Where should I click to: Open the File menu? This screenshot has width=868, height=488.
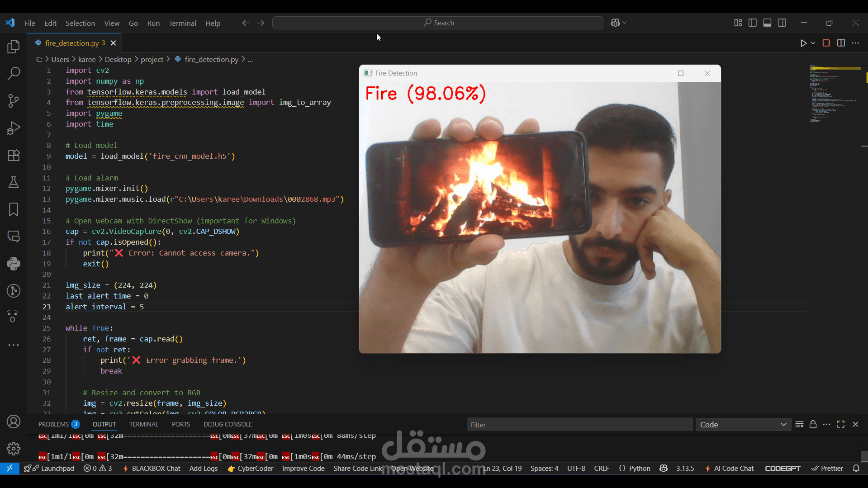point(30,23)
